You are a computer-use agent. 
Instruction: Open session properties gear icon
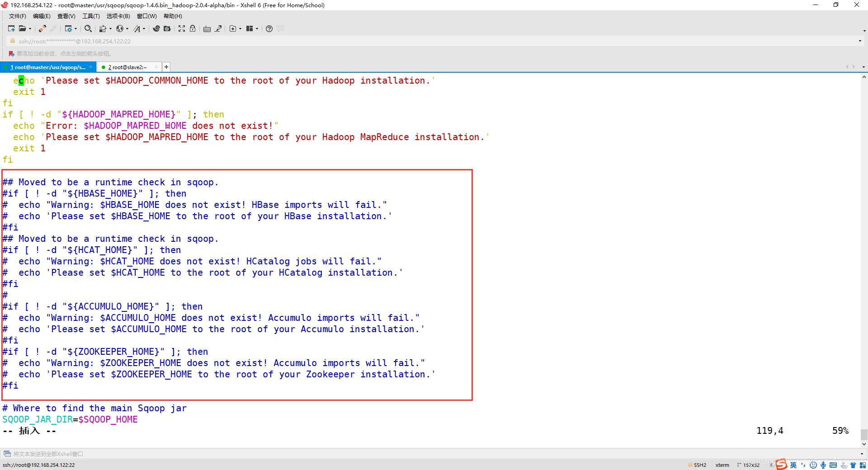click(68, 28)
